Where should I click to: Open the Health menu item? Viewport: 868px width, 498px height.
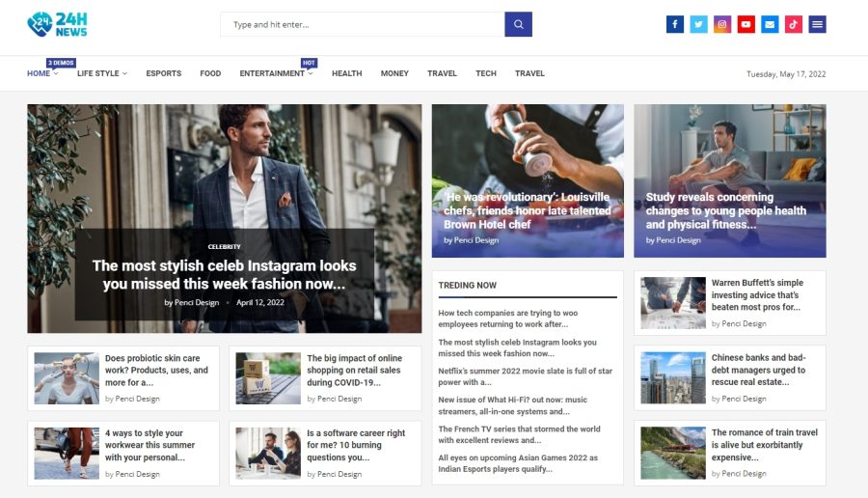pyautogui.click(x=347, y=73)
